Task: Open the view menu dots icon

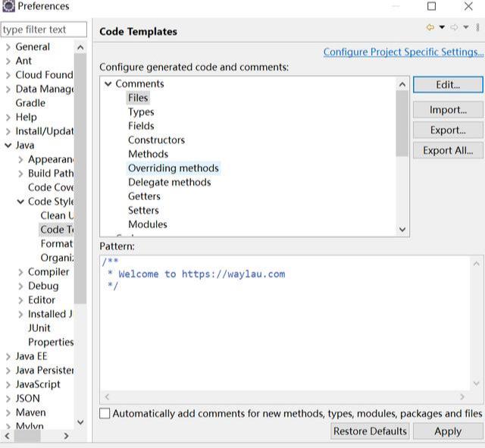Action: click(x=478, y=27)
